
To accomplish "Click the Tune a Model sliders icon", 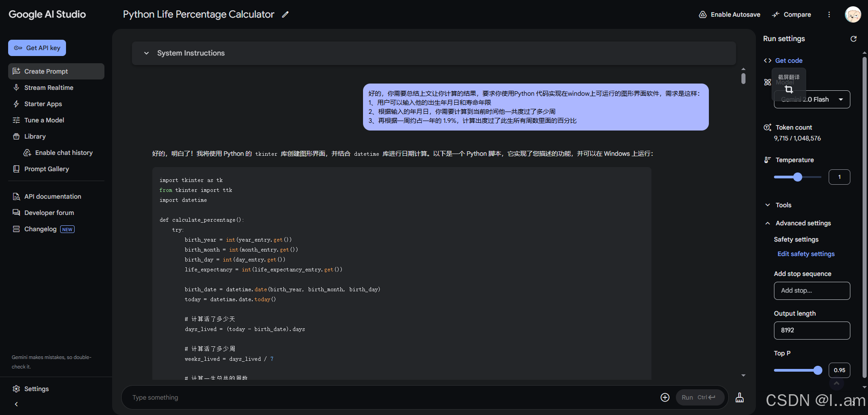I will click(16, 120).
